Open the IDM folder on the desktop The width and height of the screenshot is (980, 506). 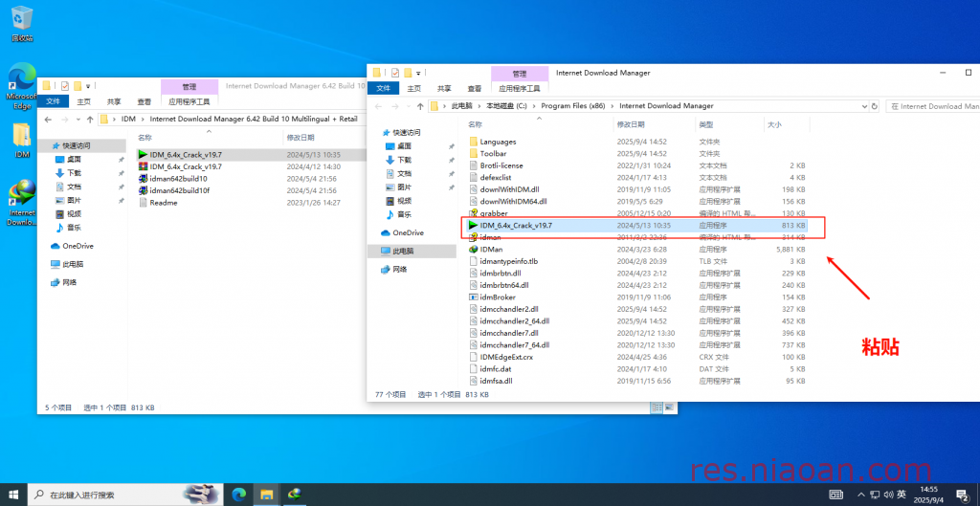point(22,140)
